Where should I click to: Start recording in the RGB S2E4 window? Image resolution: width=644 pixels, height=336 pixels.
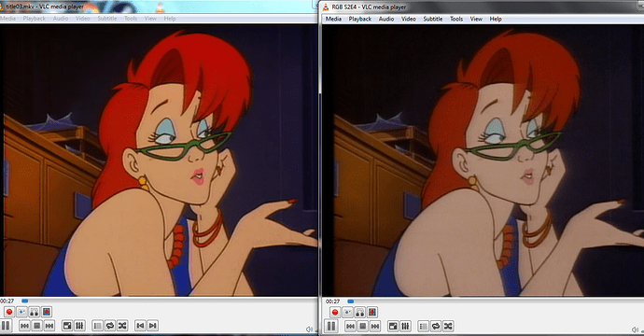335,312
